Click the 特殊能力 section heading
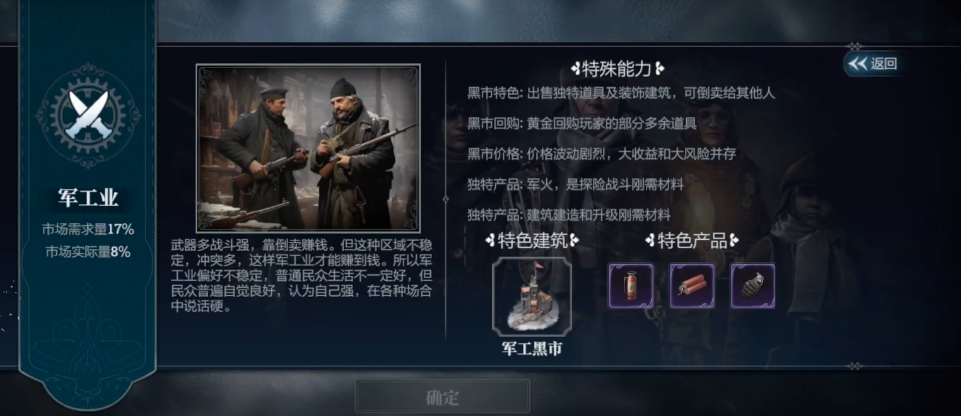 pos(617,69)
